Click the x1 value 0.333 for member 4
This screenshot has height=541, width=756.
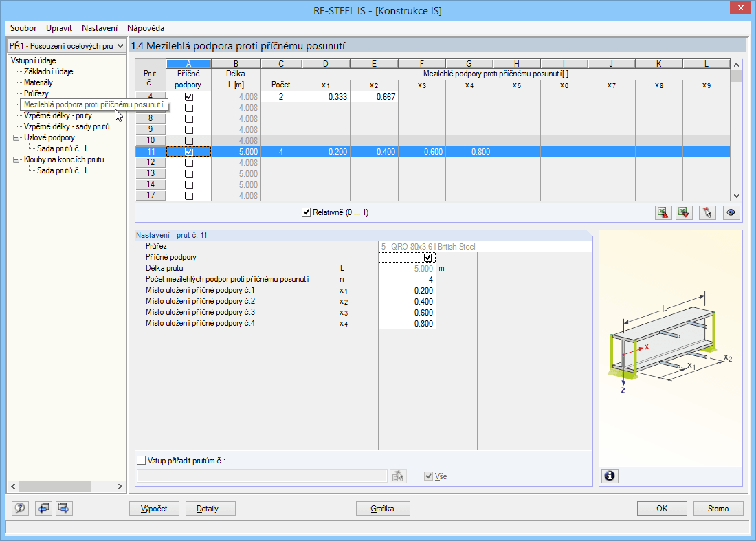[326, 97]
